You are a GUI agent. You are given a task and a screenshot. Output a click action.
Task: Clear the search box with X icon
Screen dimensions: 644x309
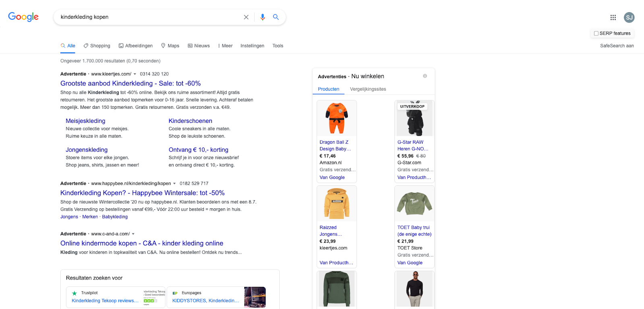246,17
